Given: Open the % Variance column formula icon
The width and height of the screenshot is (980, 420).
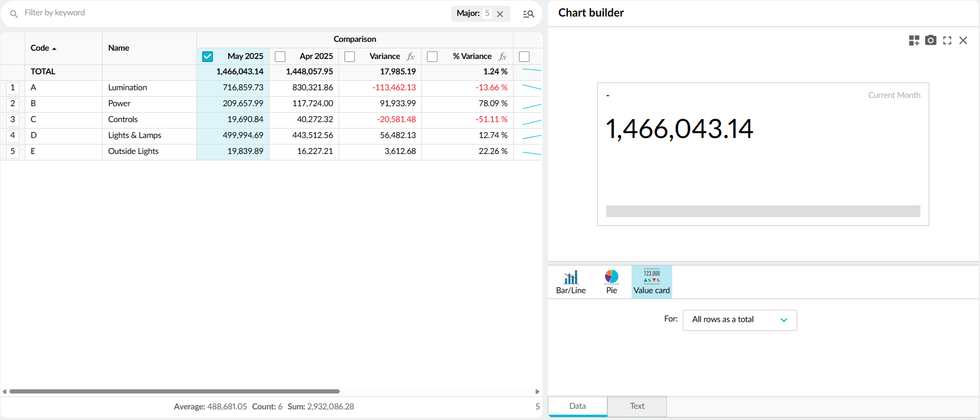Looking at the screenshot, I should tap(502, 57).
